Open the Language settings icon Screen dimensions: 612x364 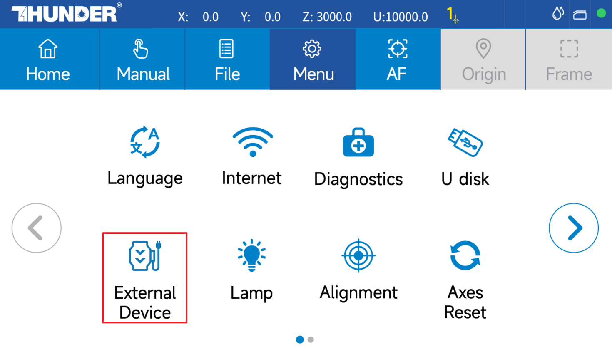pyautogui.click(x=145, y=143)
